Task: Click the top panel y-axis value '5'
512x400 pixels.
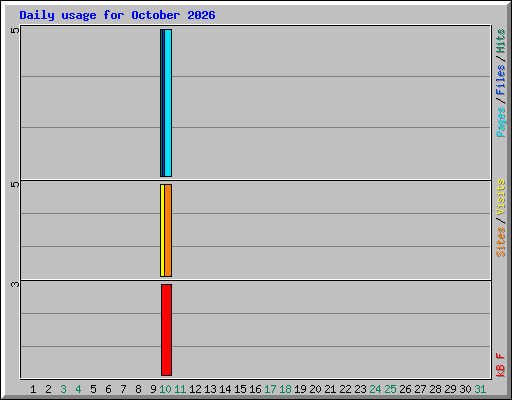Action: tap(15, 30)
